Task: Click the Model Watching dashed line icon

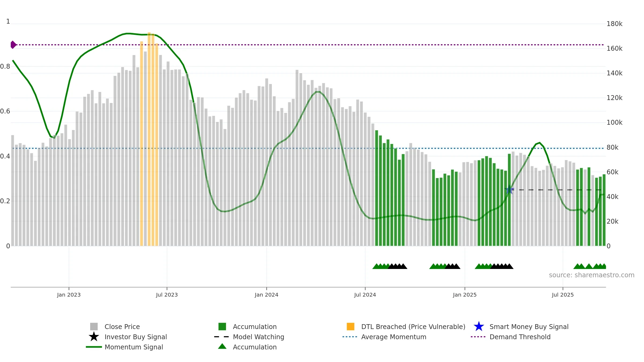Action: pyautogui.click(x=222, y=337)
